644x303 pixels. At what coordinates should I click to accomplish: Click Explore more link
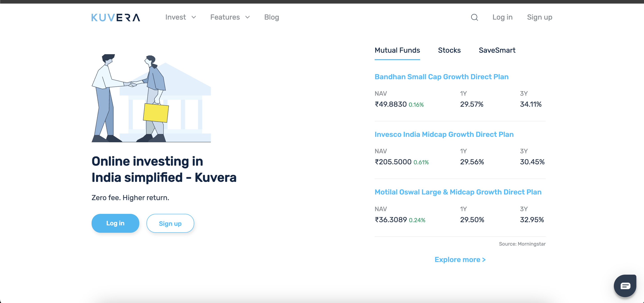coord(460,260)
